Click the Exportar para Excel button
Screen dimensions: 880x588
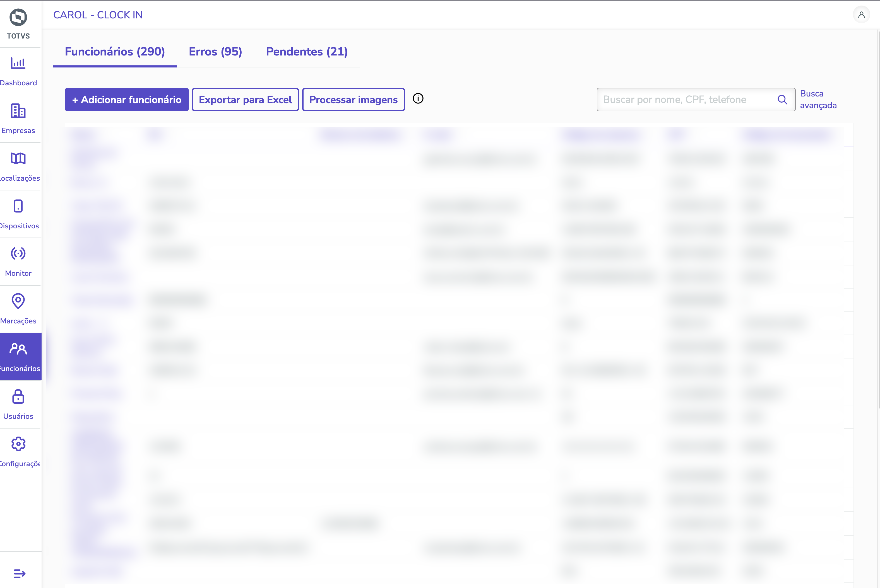click(x=245, y=100)
